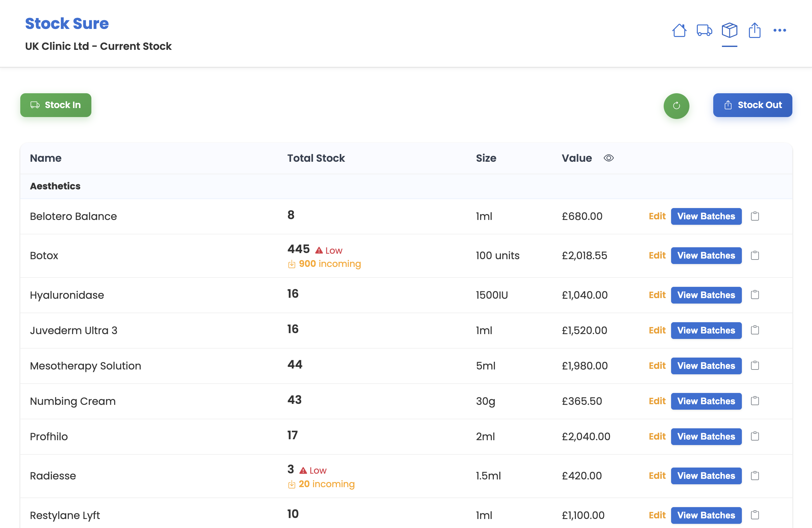View Batches for Botox
Screen dimensions: 812x528
pos(706,255)
